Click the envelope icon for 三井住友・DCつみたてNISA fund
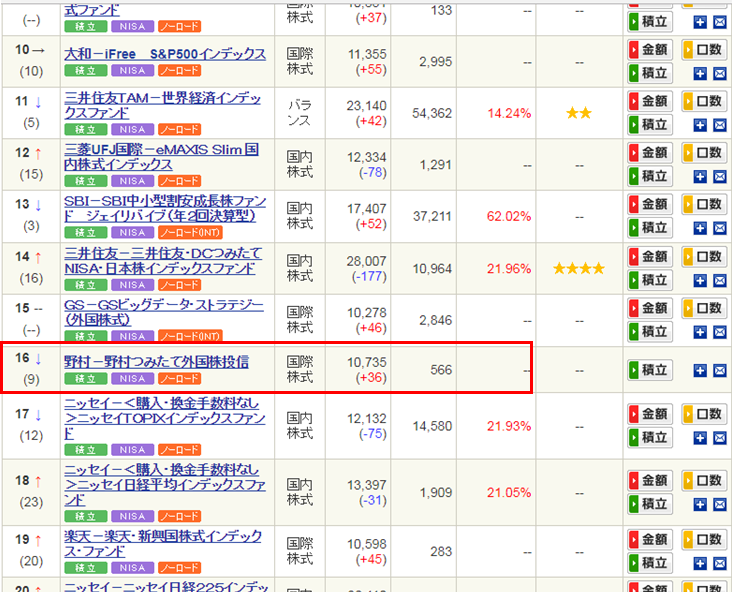 719,281
